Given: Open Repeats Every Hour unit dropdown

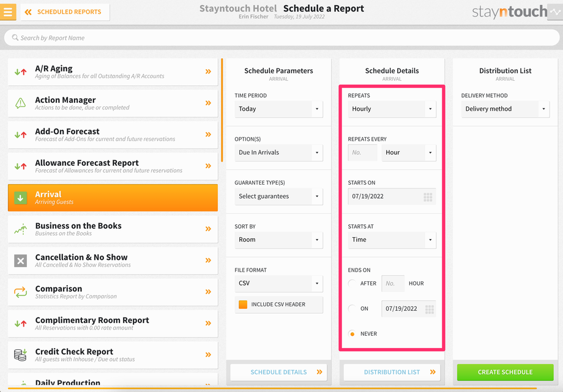Looking at the screenshot, I should 409,152.
